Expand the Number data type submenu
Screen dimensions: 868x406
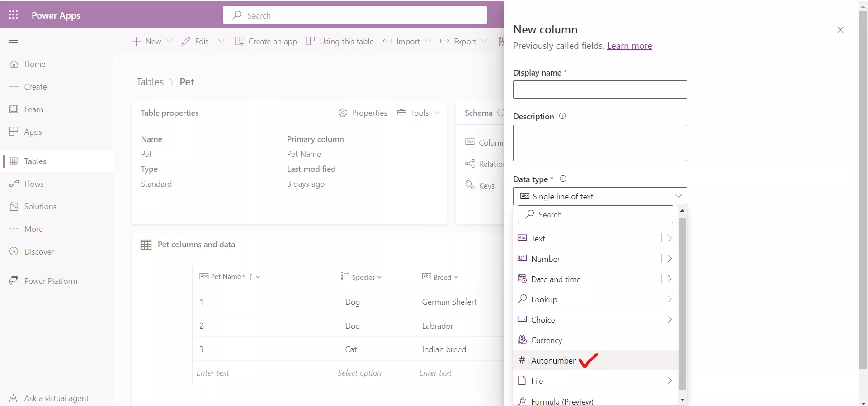pos(670,259)
